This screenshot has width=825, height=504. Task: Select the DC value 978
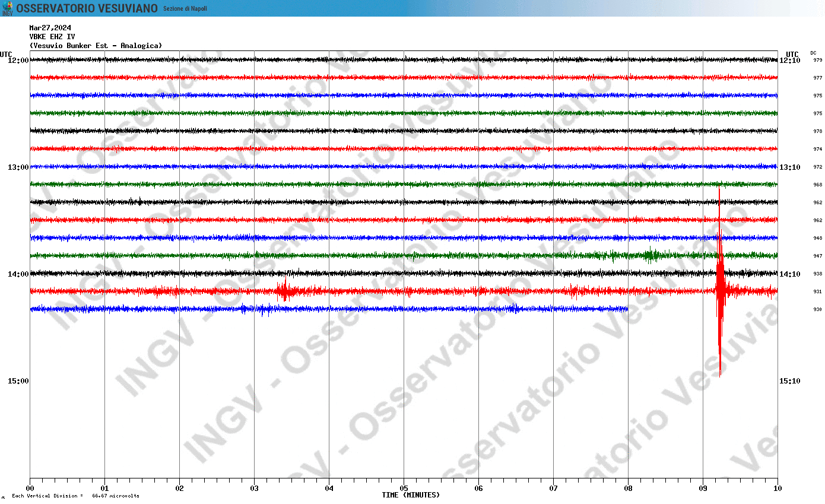tap(817, 131)
